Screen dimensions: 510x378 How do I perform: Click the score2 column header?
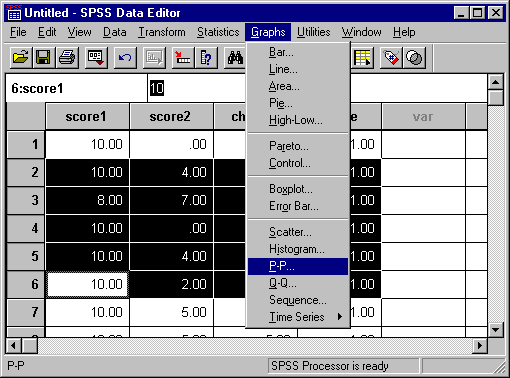(x=171, y=117)
